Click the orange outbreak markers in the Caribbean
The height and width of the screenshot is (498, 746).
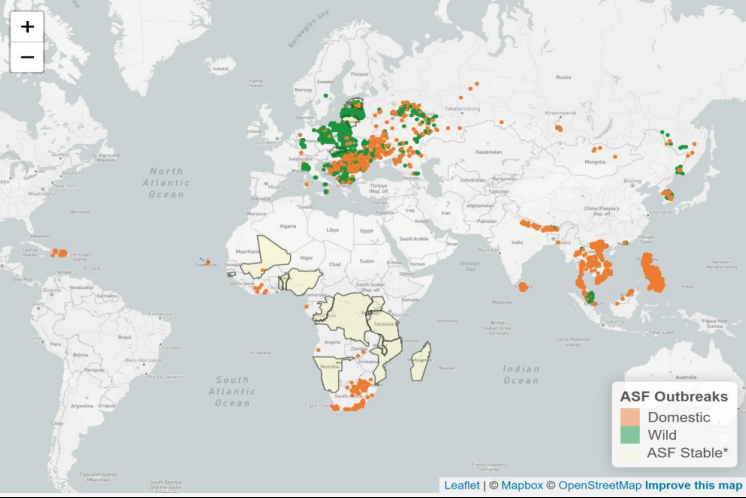[60, 253]
